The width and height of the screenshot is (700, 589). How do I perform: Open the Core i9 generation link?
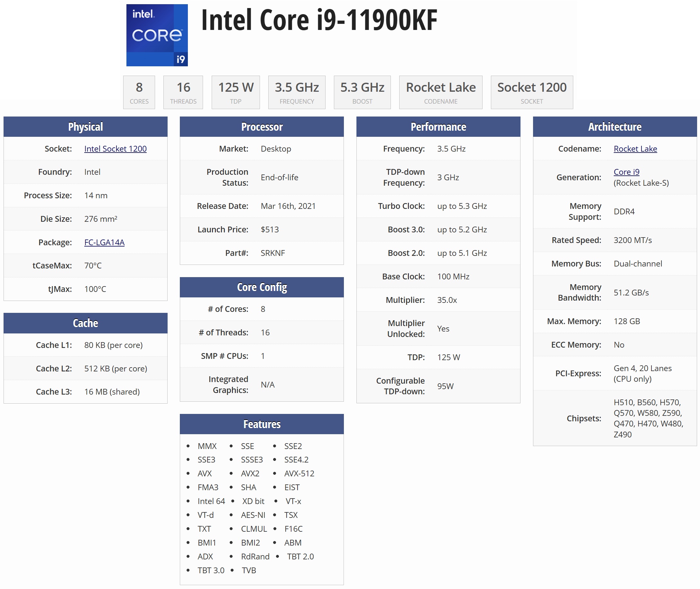[626, 172]
